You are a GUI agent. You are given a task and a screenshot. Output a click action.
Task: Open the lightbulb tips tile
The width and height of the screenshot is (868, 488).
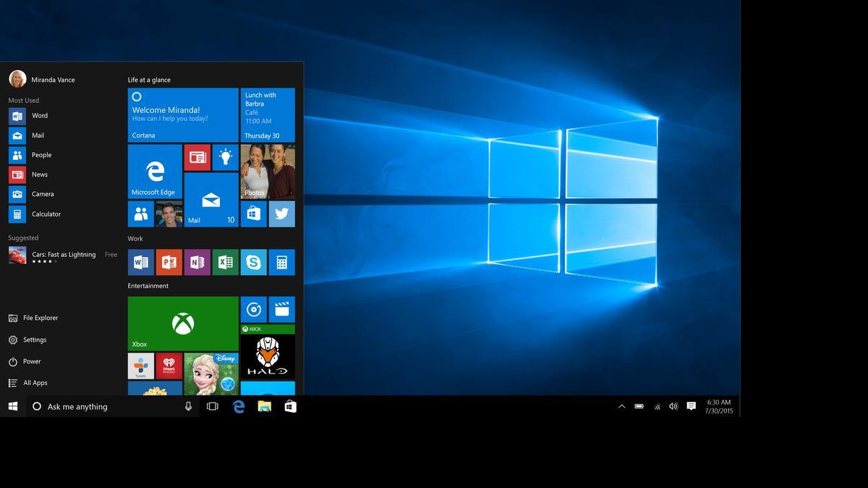tap(225, 157)
